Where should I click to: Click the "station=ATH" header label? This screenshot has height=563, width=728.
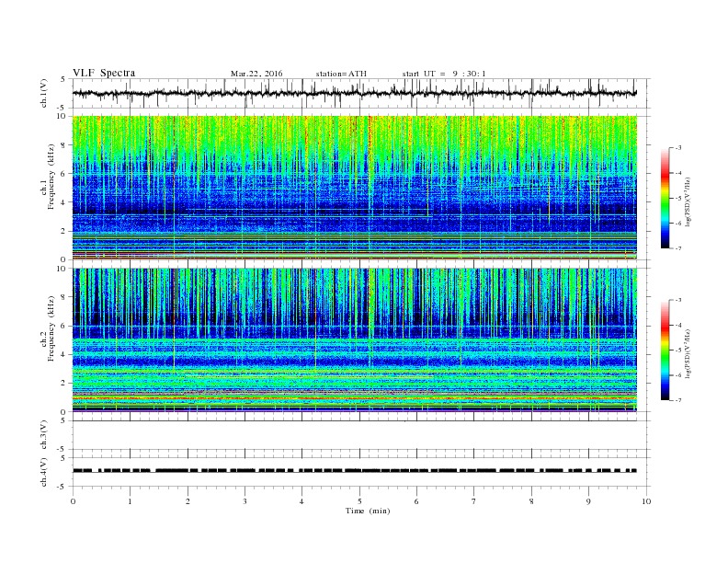pyautogui.click(x=341, y=74)
